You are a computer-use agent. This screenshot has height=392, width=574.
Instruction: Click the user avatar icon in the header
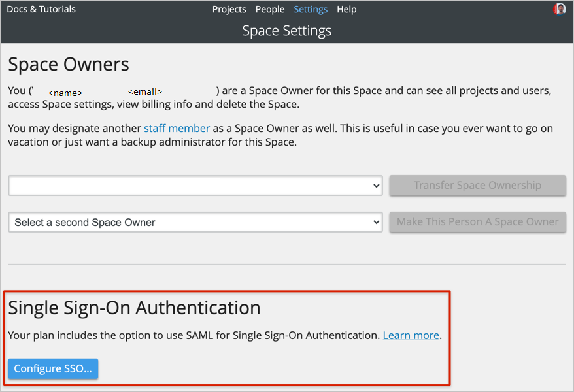click(560, 8)
